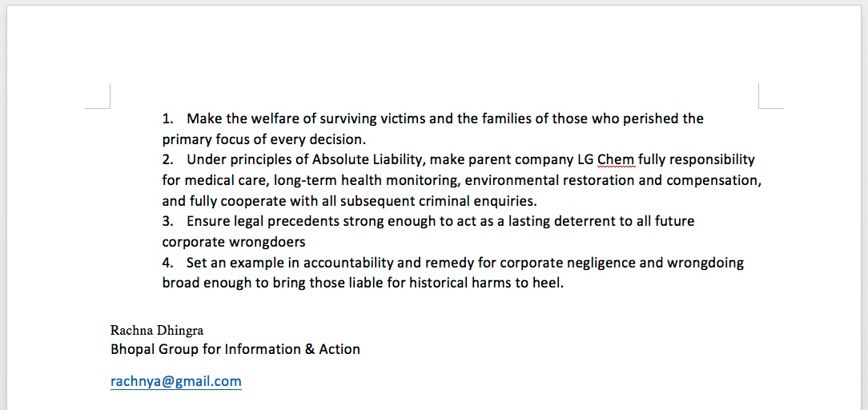Click on the phrase "Absolute Liability"

pyautogui.click(x=368, y=160)
